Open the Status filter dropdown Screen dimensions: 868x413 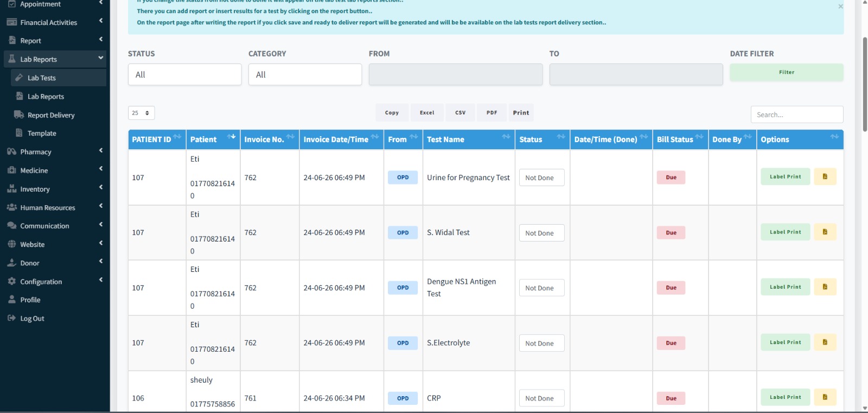coord(184,74)
